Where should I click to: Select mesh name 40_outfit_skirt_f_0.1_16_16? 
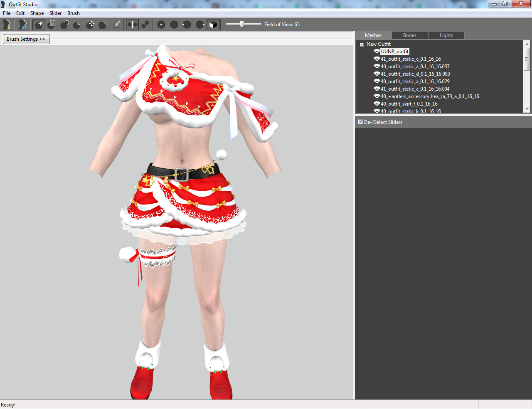(409, 104)
